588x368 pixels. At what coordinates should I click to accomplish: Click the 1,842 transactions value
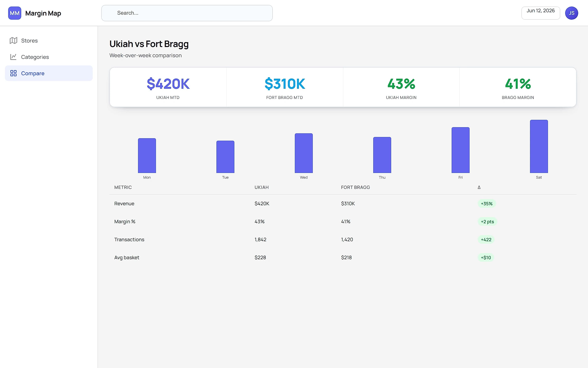261,239
